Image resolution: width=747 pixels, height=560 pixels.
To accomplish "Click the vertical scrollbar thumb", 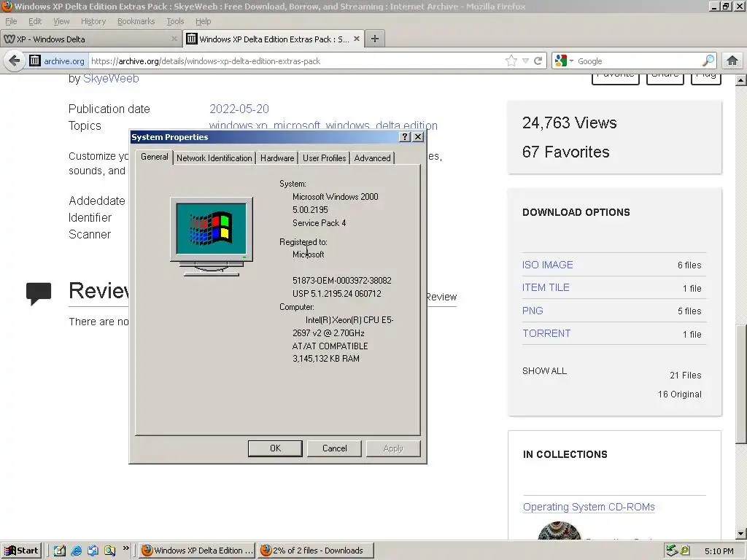I will point(741,384).
